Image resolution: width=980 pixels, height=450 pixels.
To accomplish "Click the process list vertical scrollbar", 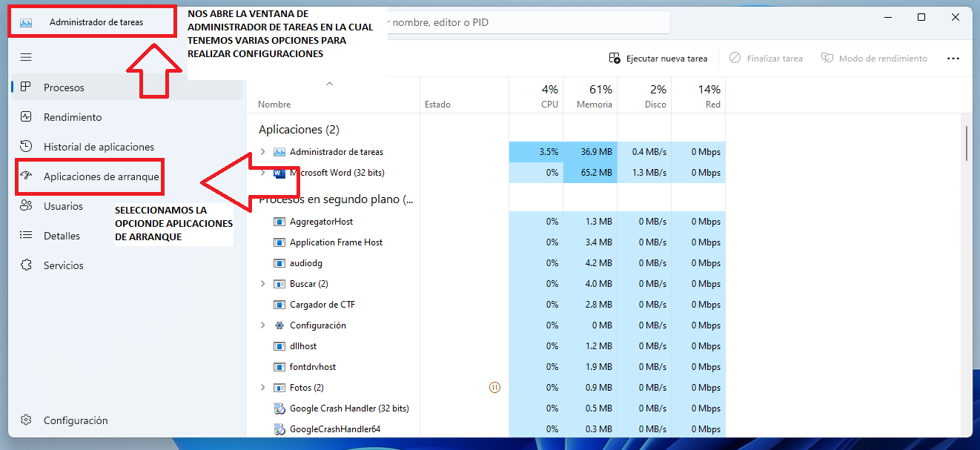I will coord(966,142).
